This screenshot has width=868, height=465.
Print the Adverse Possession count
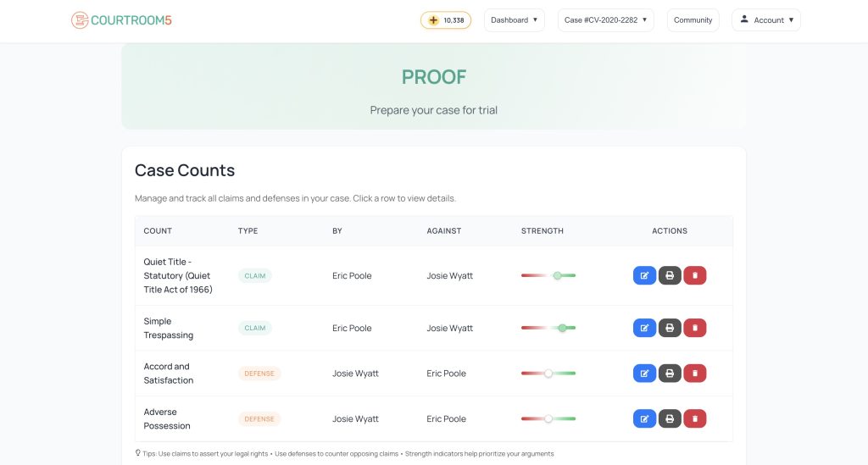(x=670, y=418)
